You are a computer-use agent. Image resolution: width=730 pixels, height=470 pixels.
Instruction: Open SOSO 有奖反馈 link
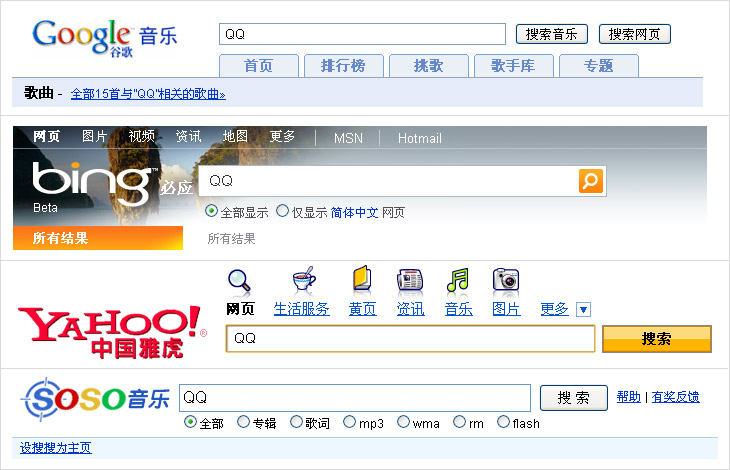pyautogui.click(x=675, y=397)
